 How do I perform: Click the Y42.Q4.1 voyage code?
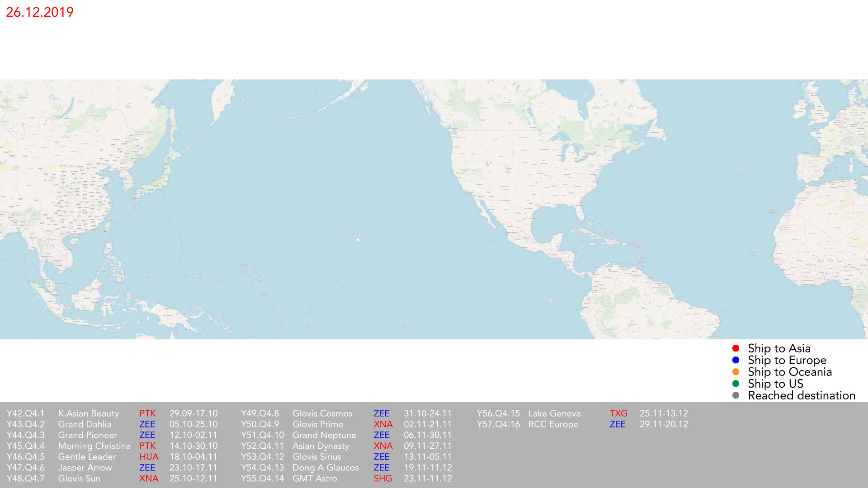pyautogui.click(x=25, y=413)
